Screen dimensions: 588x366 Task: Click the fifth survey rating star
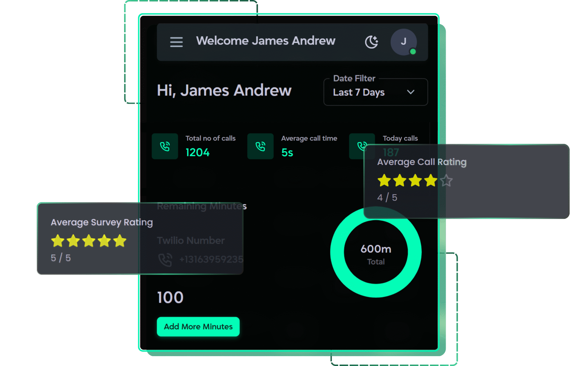pos(120,241)
